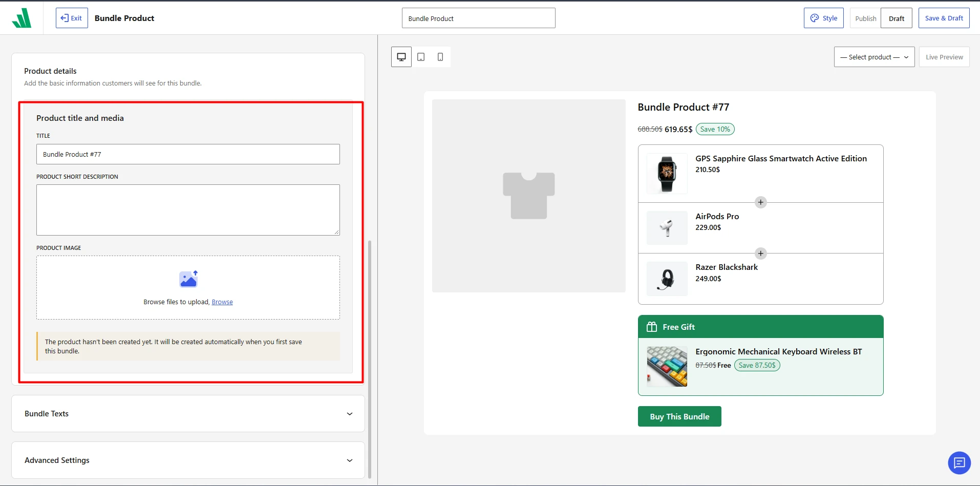Click the top bundle name field
The image size is (980, 486).
click(478, 18)
